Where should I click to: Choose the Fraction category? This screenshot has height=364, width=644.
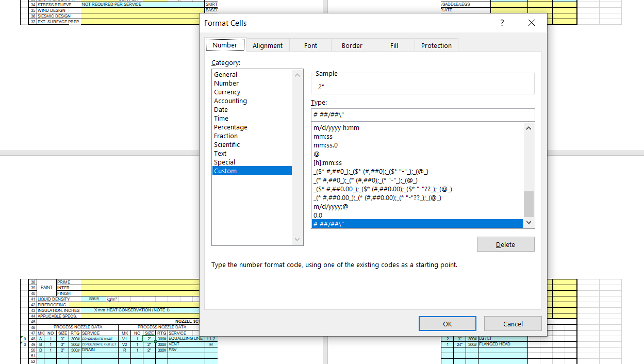click(x=226, y=136)
